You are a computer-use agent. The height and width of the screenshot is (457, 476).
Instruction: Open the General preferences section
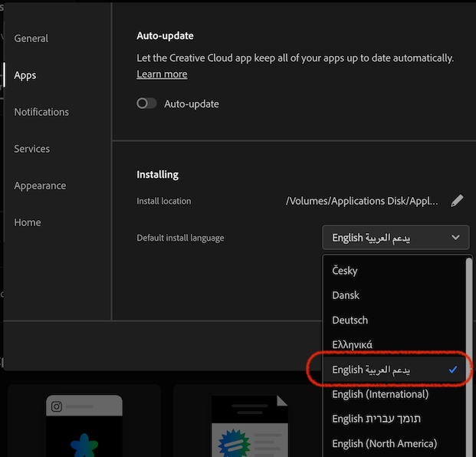click(31, 38)
